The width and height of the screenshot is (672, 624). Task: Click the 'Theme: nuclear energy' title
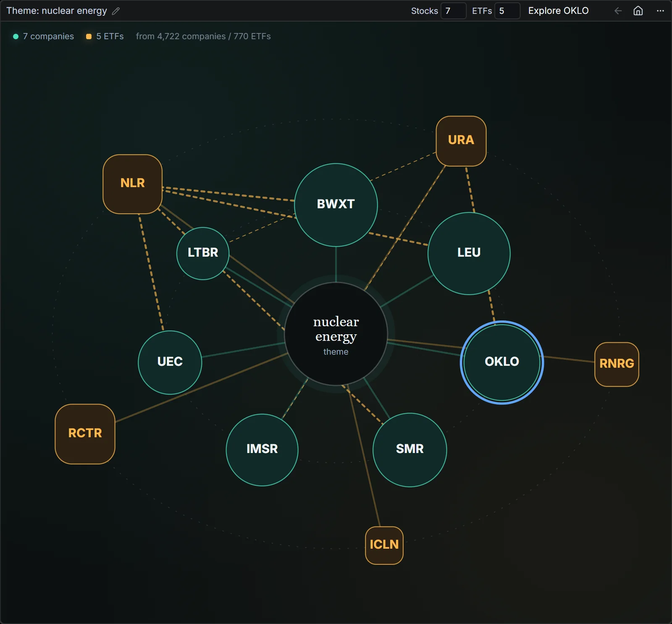[57, 11]
